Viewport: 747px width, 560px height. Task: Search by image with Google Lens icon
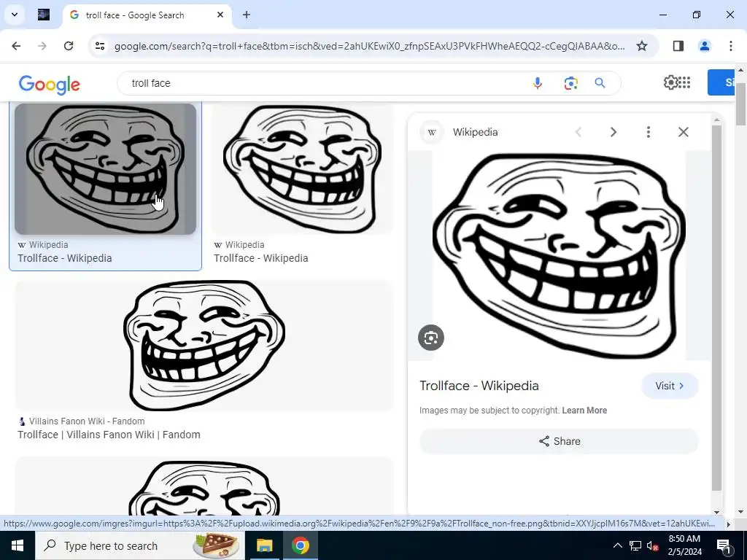[570, 83]
